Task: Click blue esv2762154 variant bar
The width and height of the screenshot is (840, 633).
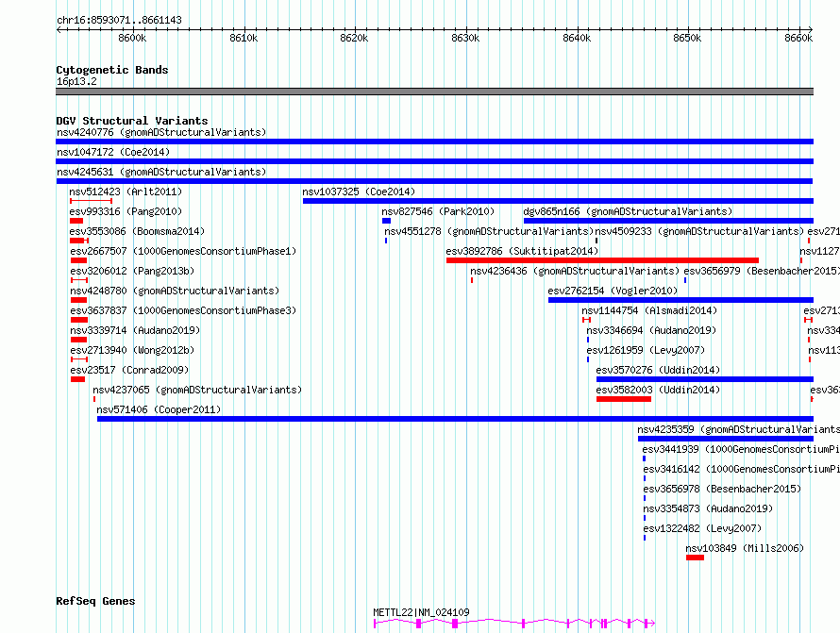Action: pos(680,300)
